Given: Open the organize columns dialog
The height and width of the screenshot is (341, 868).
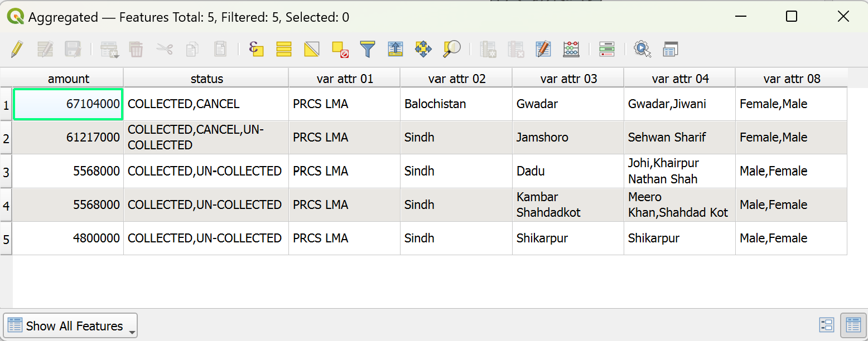Looking at the screenshot, I should (543, 49).
